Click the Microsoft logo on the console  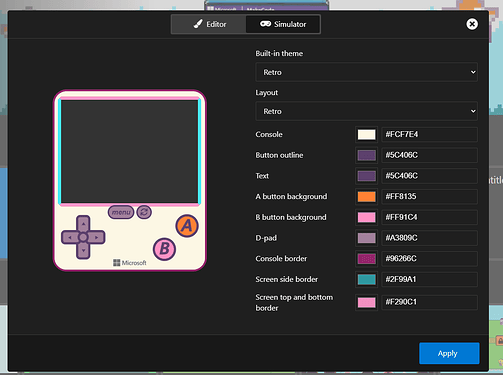pyautogui.click(x=130, y=263)
